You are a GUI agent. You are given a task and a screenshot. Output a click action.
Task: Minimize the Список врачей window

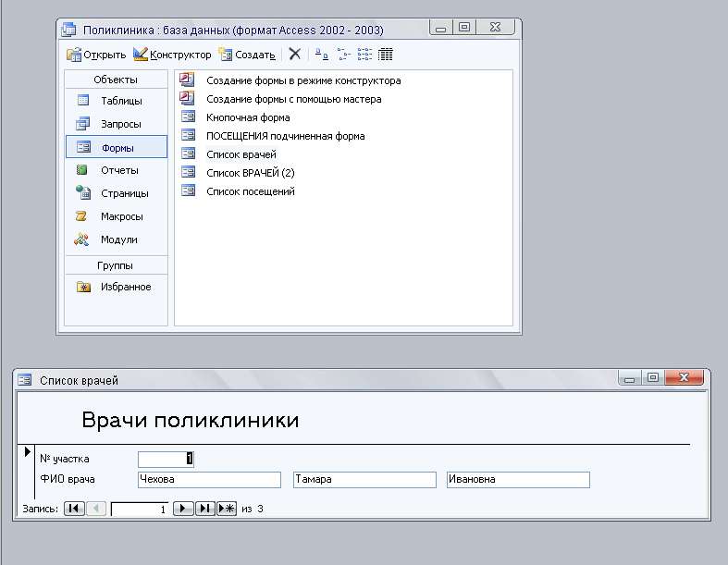click(630, 379)
